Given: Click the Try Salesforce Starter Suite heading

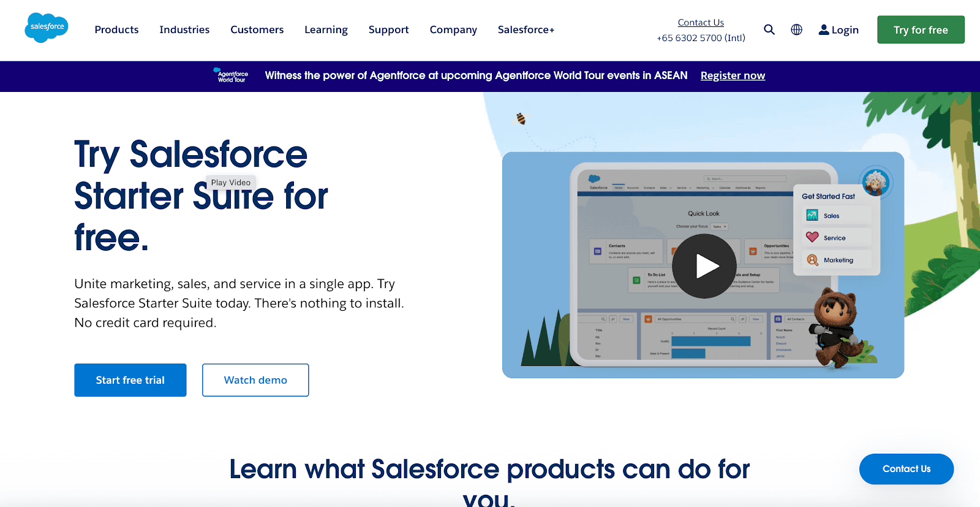Looking at the screenshot, I should (x=201, y=196).
